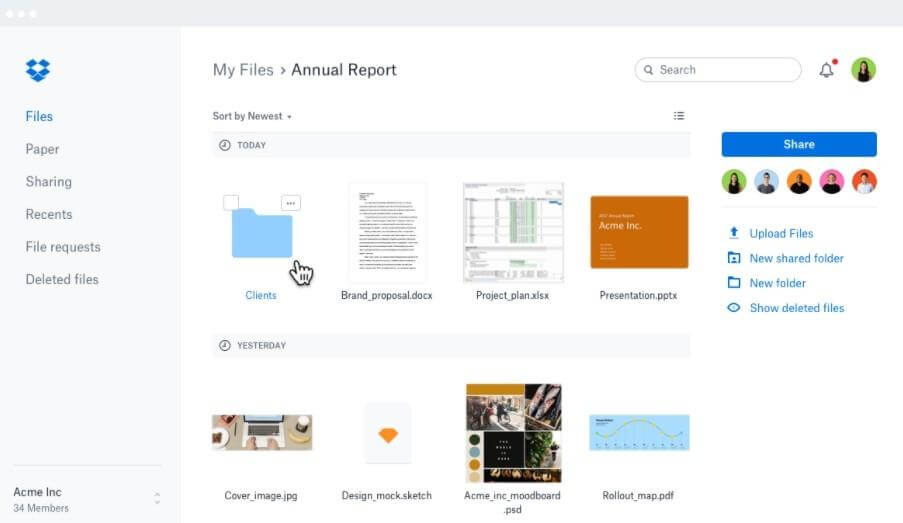The height and width of the screenshot is (523, 903).
Task: Click the Clients folder name
Action: (261, 295)
